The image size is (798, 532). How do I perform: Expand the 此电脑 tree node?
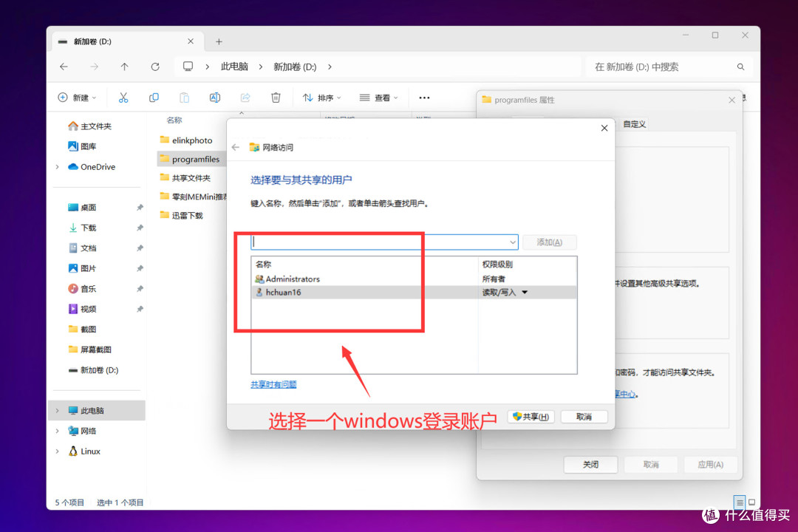coord(58,411)
